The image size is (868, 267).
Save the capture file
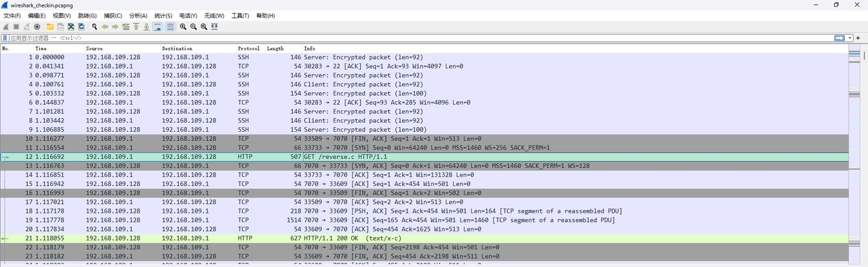coord(60,26)
